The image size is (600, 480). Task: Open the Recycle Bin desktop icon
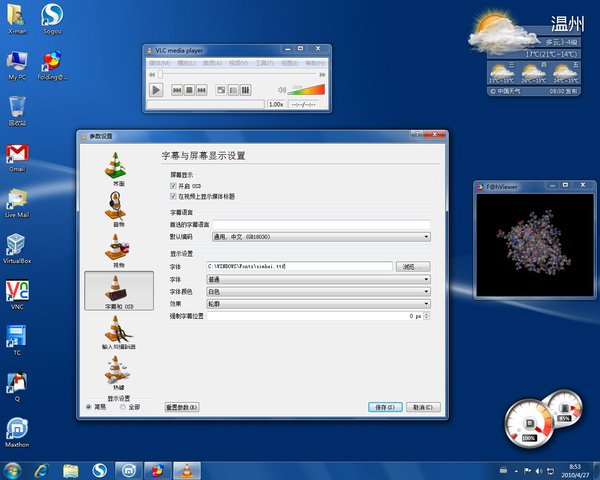17,111
